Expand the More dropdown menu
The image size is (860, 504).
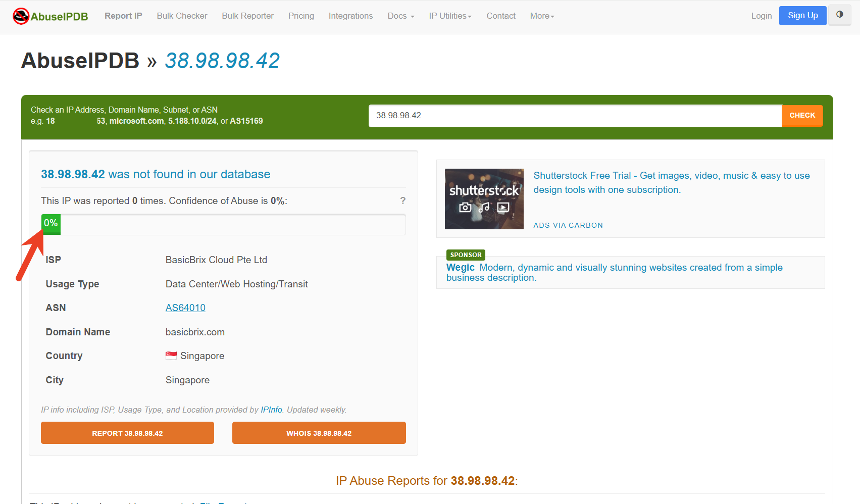click(542, 16)
